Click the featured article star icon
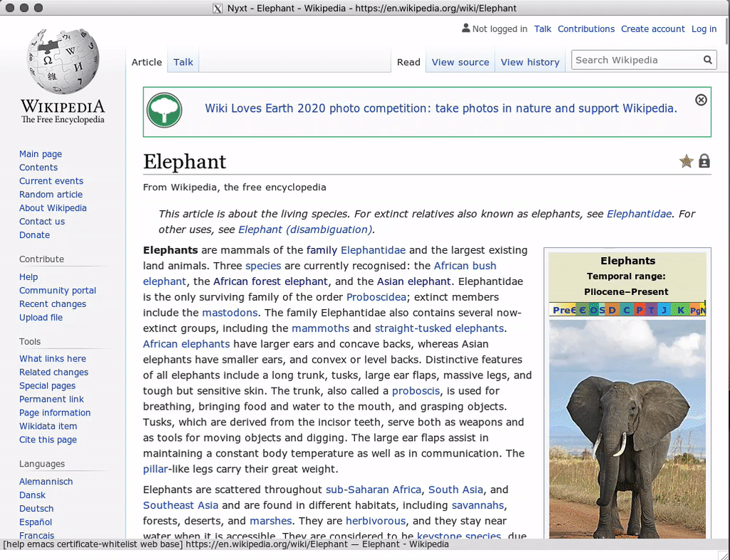Screen dimensions: 730x560 [x=686, y=162]
